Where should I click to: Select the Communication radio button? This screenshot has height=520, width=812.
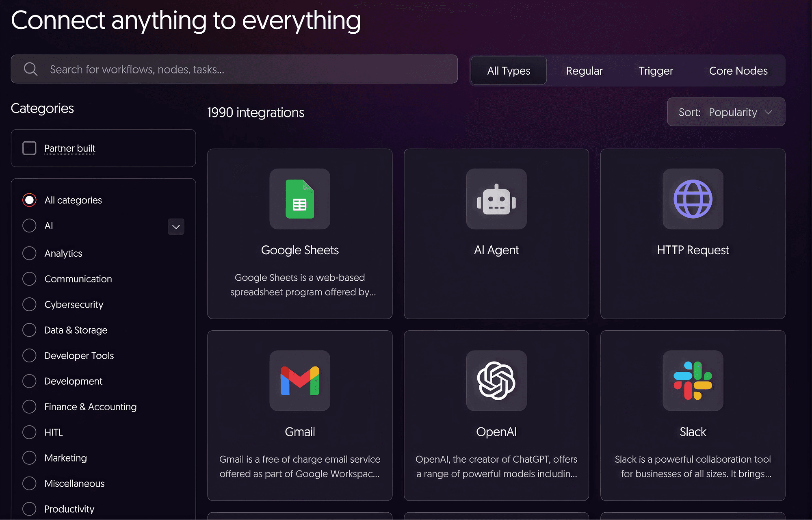29,279
